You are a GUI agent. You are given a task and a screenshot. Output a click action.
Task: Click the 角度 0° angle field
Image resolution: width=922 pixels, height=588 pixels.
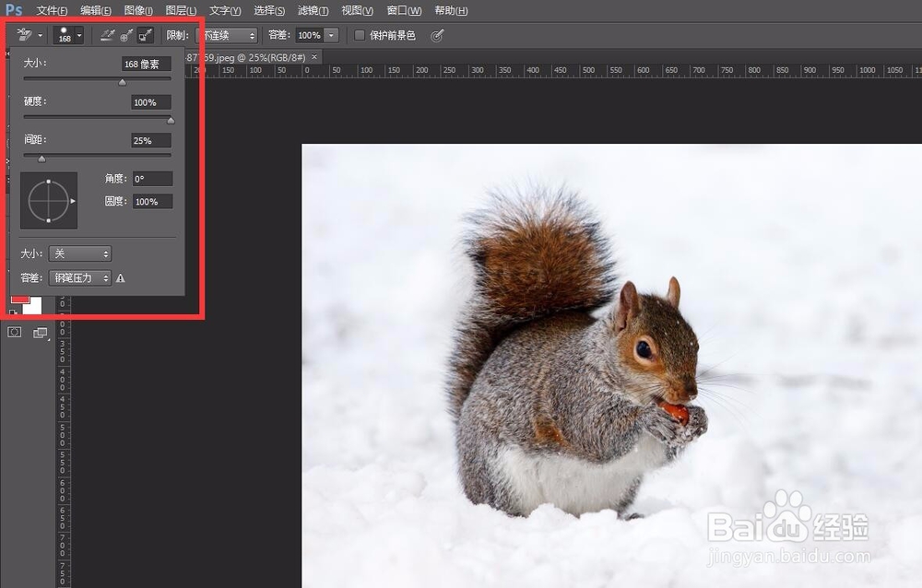click(152, 179)
